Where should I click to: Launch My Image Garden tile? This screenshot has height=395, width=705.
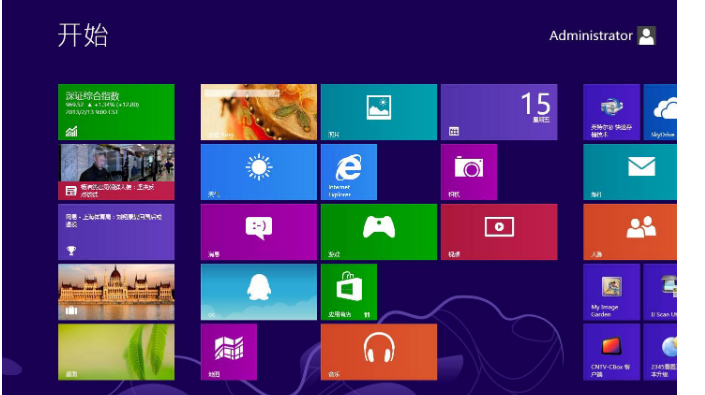tap(611, 292)
